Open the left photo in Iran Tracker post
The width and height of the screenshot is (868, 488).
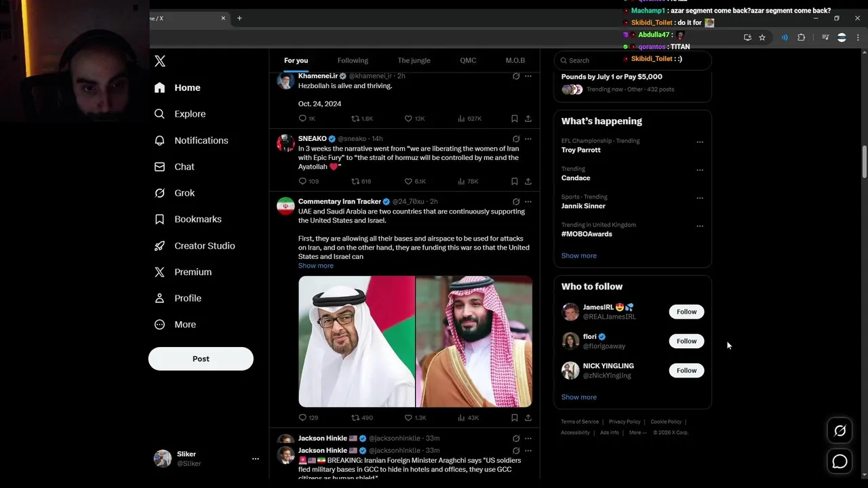357,341
